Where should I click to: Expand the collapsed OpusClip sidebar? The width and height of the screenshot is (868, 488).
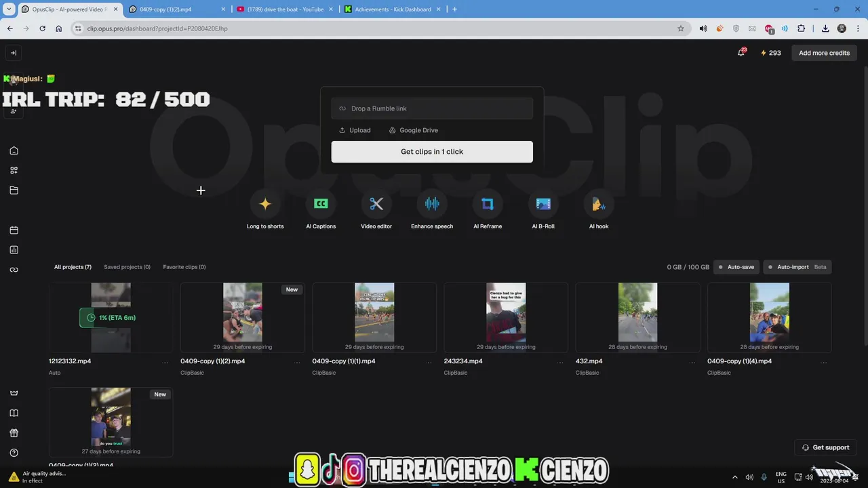tap(13, 53)
